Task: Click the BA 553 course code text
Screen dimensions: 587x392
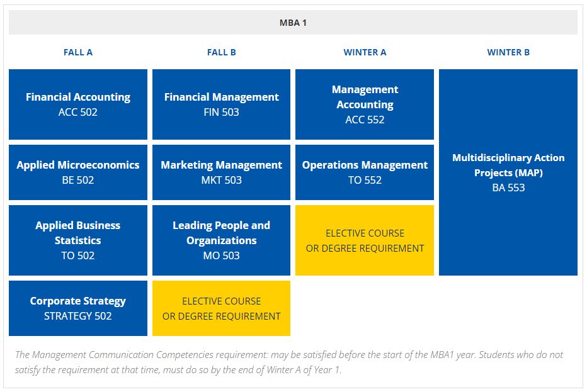Action: coord(508,188)
